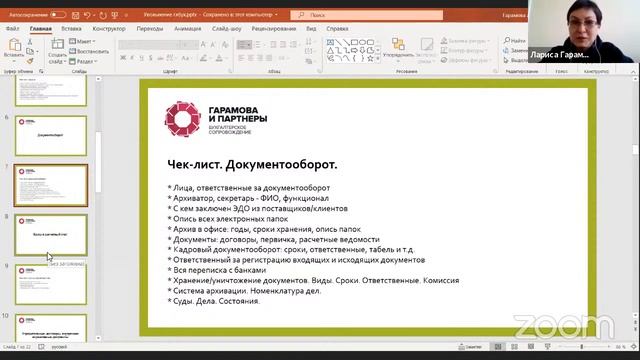Start slideshow from the status bar icon
This screenshot has height=360, width=640.
point(547,347)
